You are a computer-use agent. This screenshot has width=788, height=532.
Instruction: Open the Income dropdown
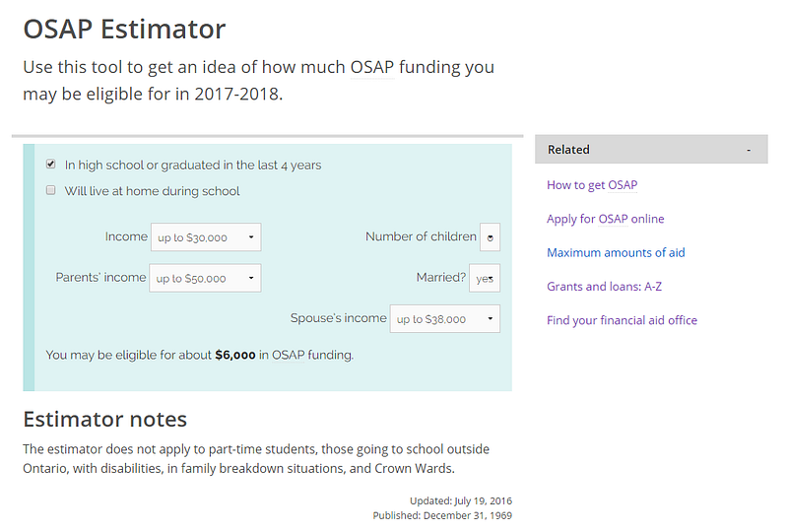206,236
